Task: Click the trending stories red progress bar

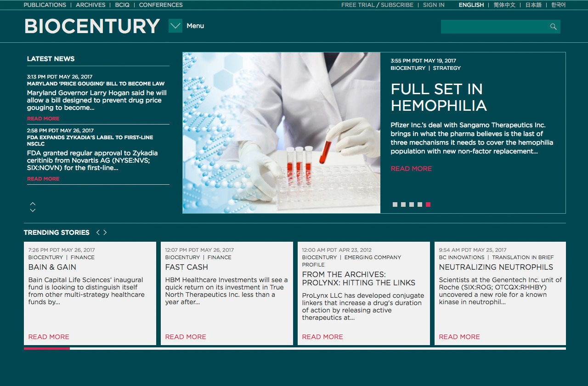Action: coord(47,348)
